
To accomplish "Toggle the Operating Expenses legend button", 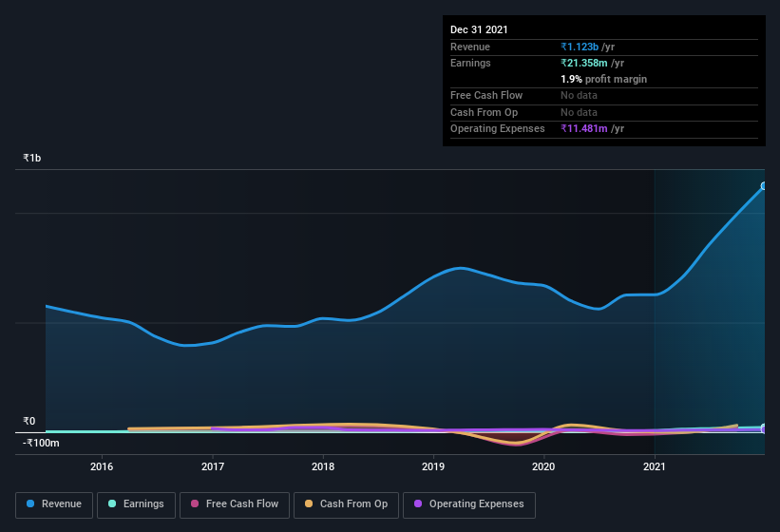I will [x=468, y=505].
